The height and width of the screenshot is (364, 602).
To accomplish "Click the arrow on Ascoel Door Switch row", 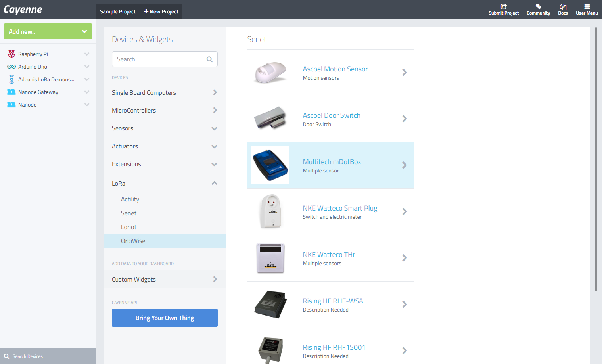I will (x=405, y=119).
